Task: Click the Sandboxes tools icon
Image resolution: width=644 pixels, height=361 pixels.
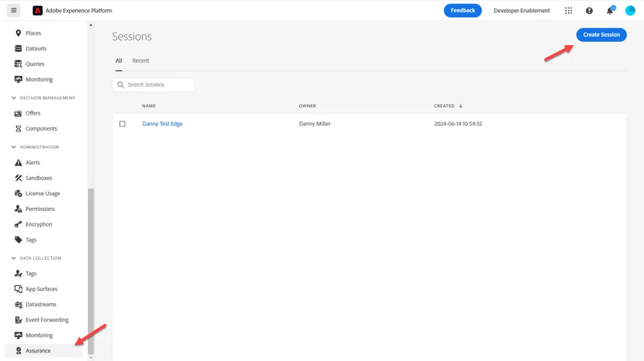Action: click(x=18, y=178)
